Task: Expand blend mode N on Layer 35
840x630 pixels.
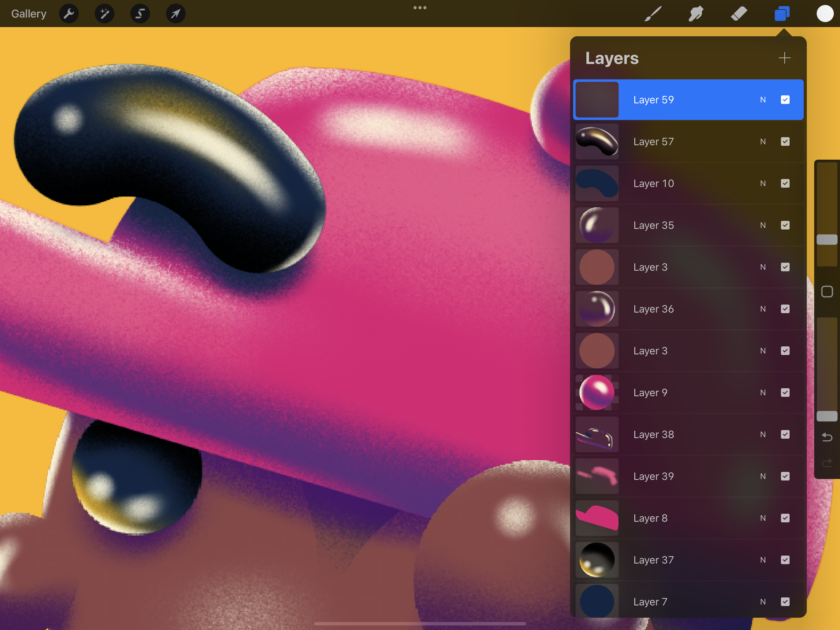Action: click(762, 225)
